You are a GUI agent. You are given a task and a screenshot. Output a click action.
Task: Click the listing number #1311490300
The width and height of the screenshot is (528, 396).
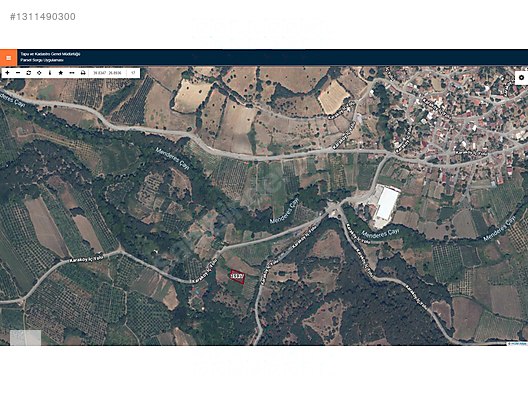pyautogui.click(x=43, y=17)
